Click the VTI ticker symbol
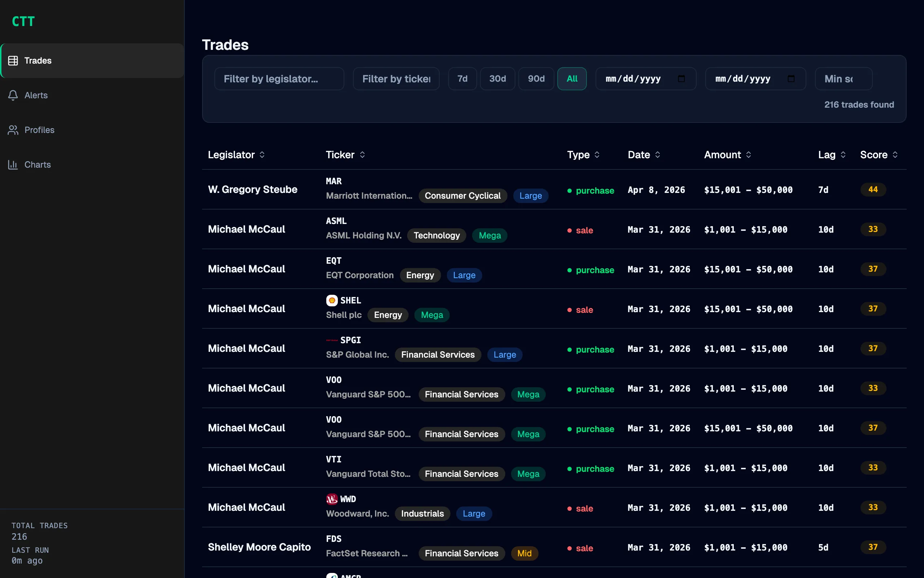924x578 pixels. [x=334, y=460]
